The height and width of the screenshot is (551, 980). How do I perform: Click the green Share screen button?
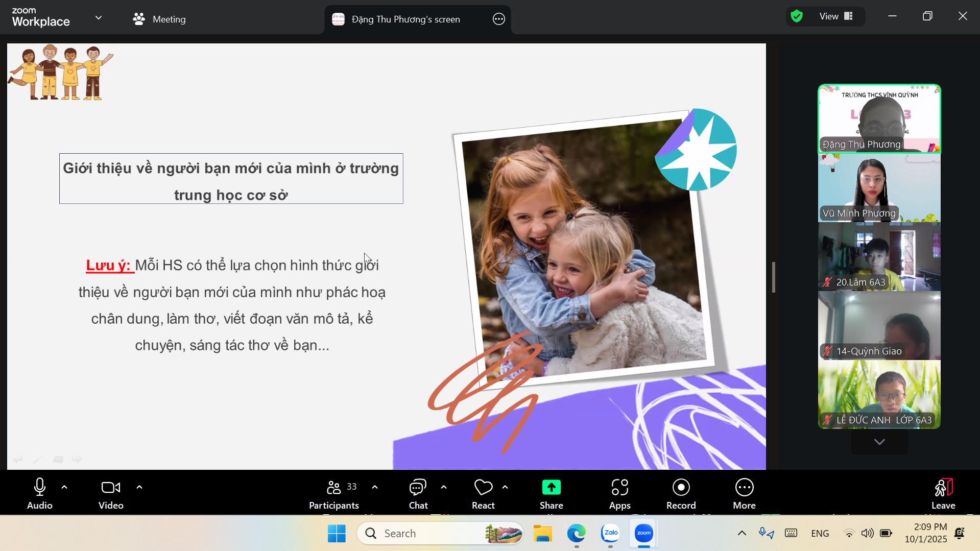click(x=551, y=493)
